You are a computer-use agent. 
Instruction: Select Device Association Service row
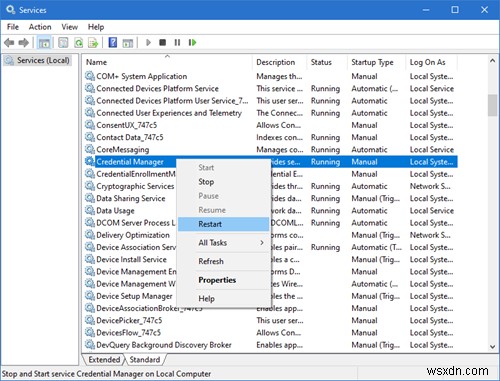(270, 247)
